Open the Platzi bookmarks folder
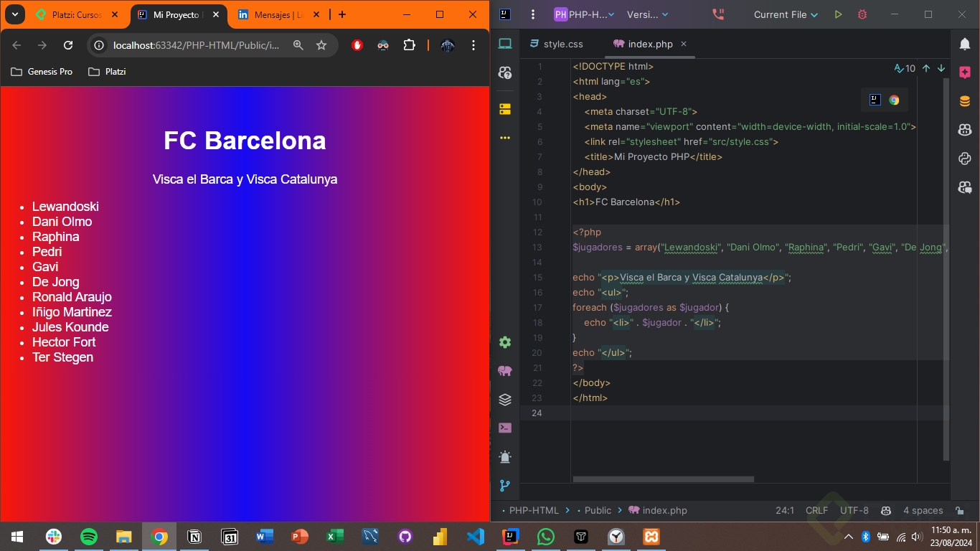This screenshot has width=980, height=551. (107, 72)
